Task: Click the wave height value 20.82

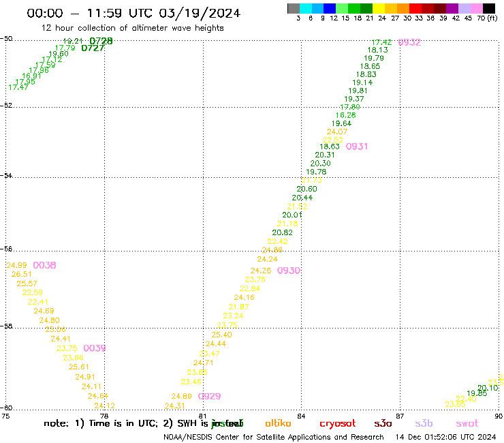Action: 282,232
